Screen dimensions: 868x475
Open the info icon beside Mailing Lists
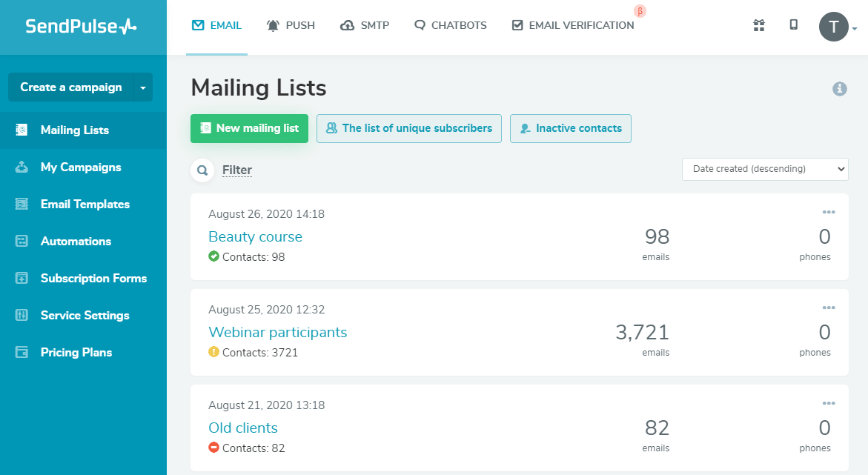click(839, 89)
